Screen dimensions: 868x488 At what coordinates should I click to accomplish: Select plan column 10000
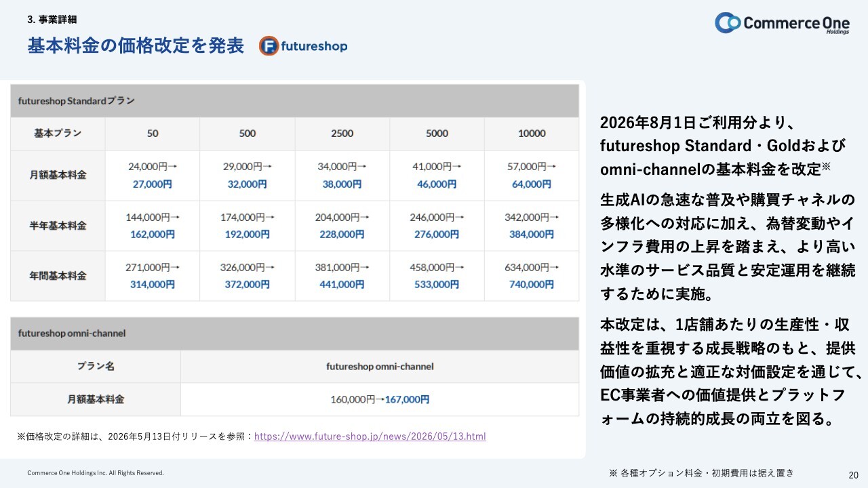click(x=532, y=134)
